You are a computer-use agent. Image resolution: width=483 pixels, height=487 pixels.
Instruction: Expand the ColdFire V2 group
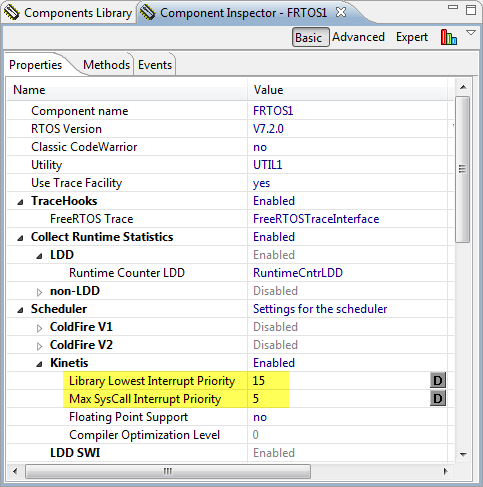[x=40, y=346]
